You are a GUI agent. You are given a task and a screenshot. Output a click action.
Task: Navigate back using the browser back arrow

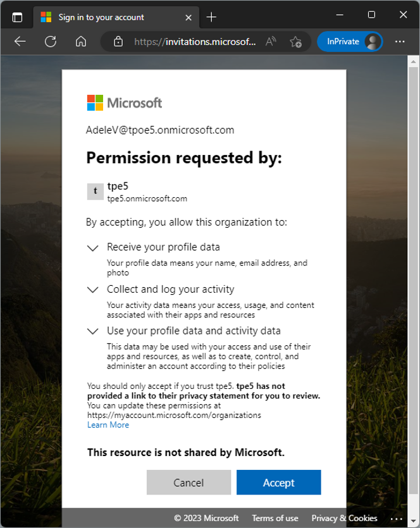[x=20, y=41]
